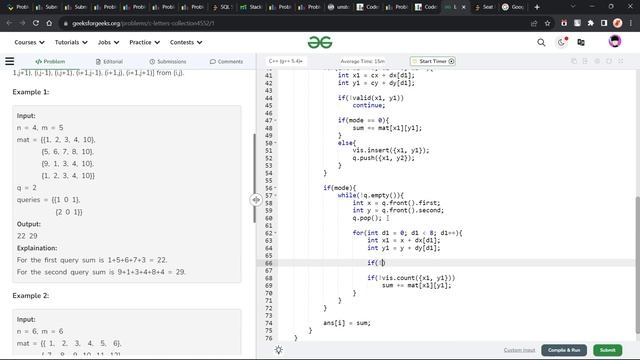Switch to the Editorial tab
Screen dimensions: 640x360
point(109,61)
